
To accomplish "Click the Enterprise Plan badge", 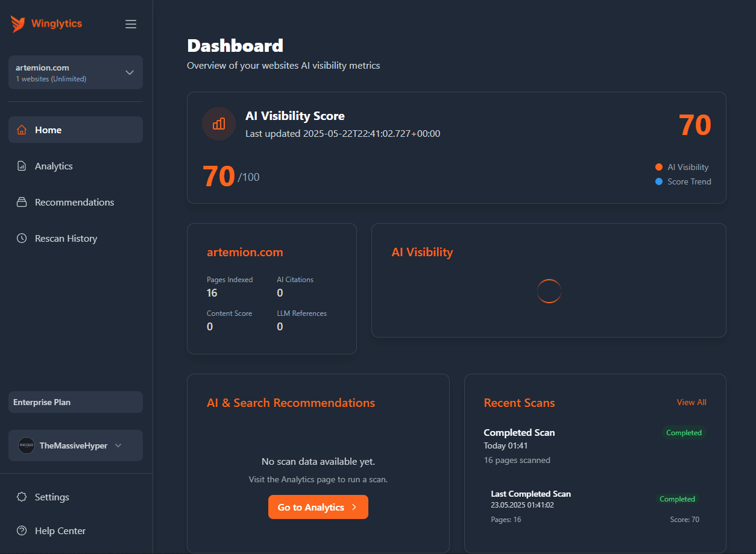I will coord(75,402).
